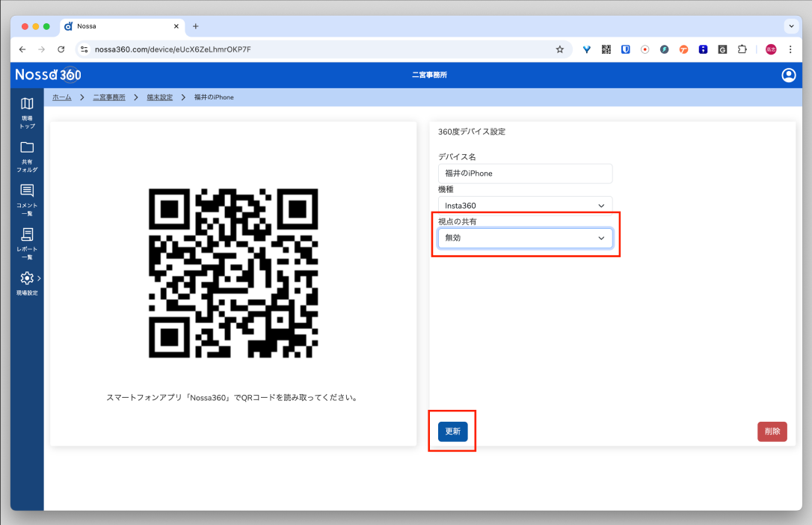
Task: Click the browser address bar URL
Action: tap(173, 49)
